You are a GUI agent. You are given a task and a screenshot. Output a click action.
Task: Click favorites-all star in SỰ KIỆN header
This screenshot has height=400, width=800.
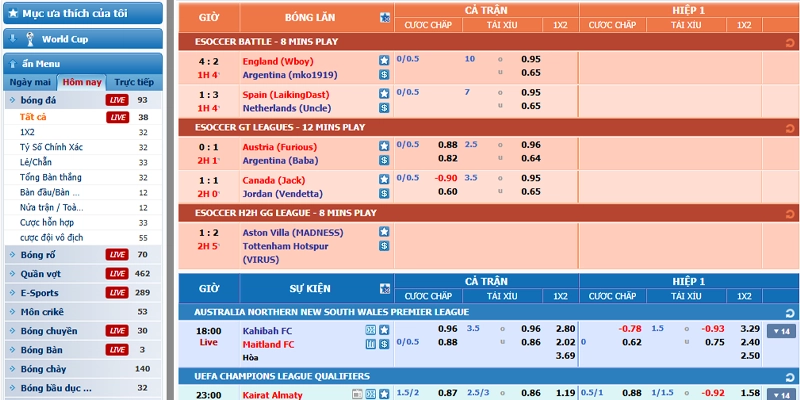[x=385, y=289]
